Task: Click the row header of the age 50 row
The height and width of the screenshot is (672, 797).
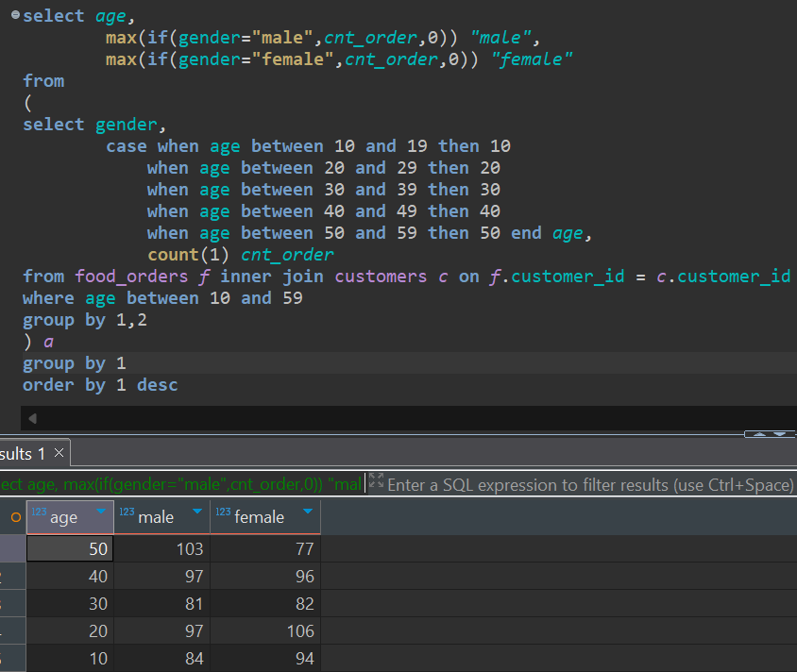Action: 12,548
